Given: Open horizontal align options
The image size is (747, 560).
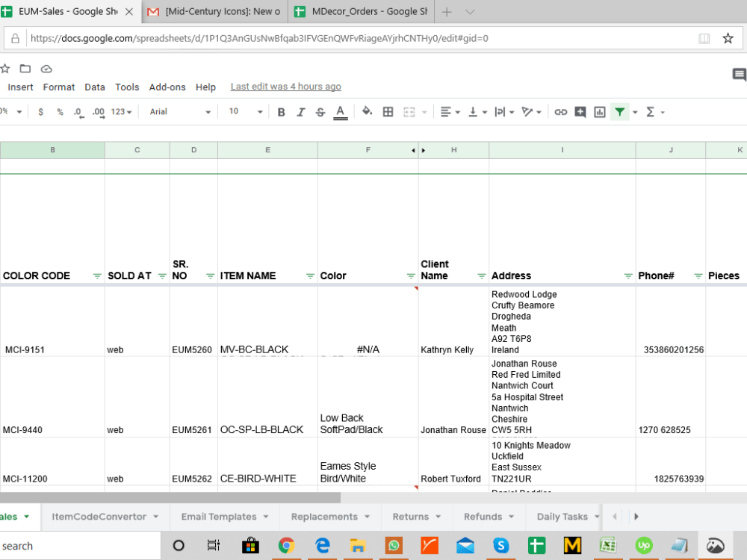Looking at the screenshot, I should point(450,112).
